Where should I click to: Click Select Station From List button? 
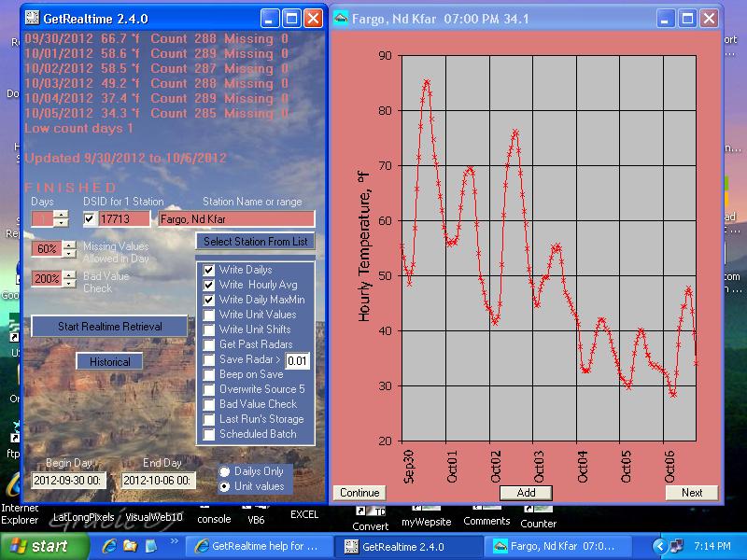(x=255, y=242)
